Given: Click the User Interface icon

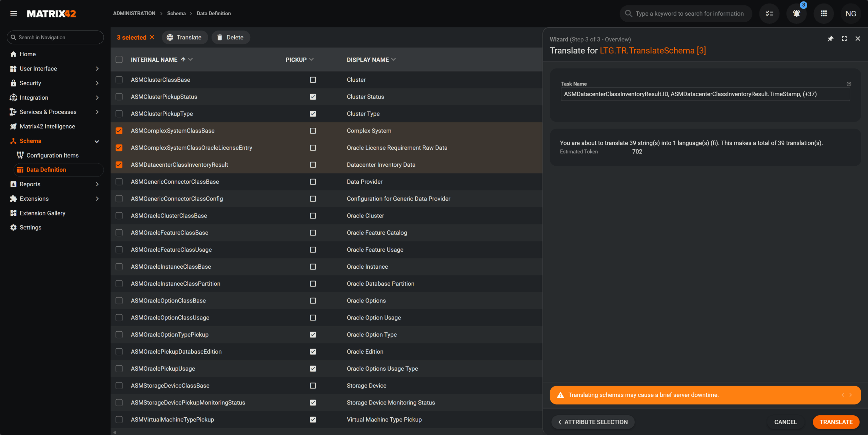Looking at the screenshot, I should 13,68.
